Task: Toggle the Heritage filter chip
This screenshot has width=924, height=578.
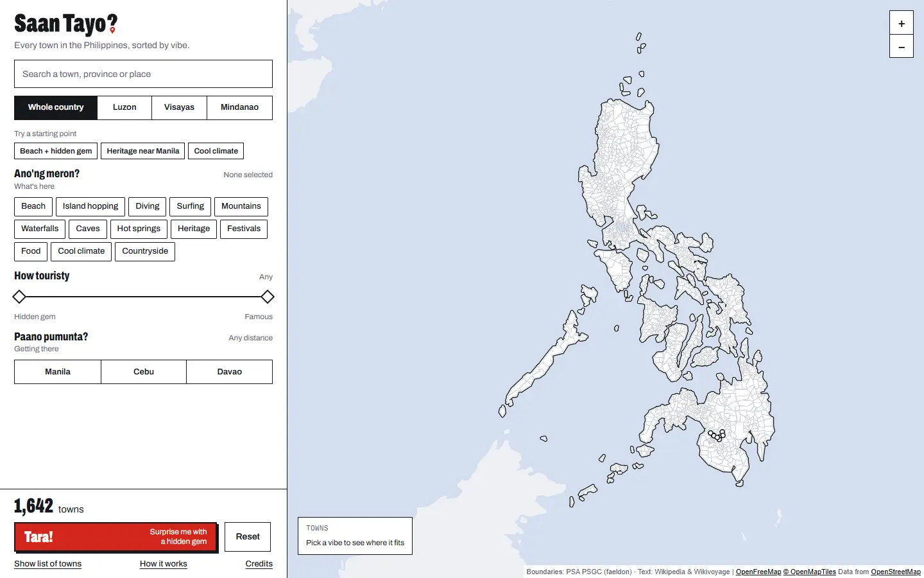Action: tap(194, 229)
